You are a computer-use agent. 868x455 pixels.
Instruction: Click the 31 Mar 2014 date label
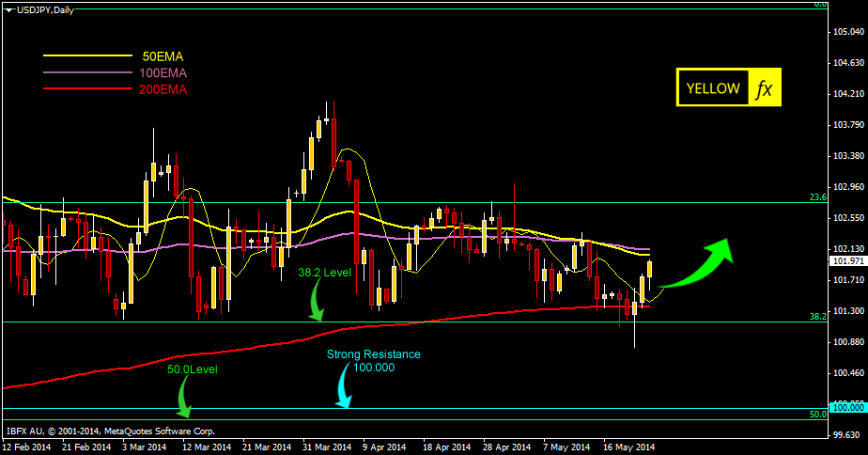(x=328, y=447)
